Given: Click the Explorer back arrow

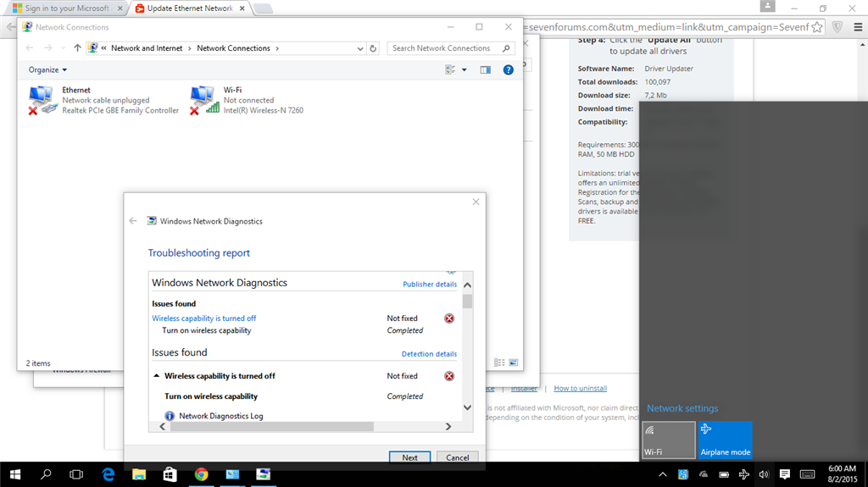Looking at the screenshot, I should point(30,48).
